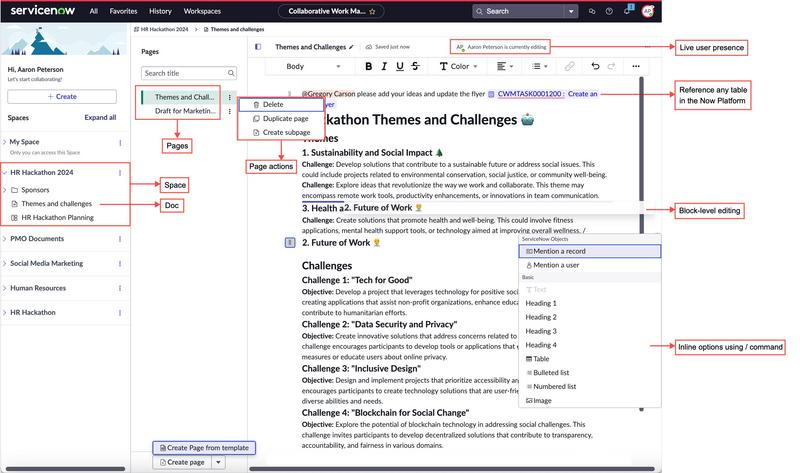
Task: Open the list style dropdown
Action: tap(540, 66)
